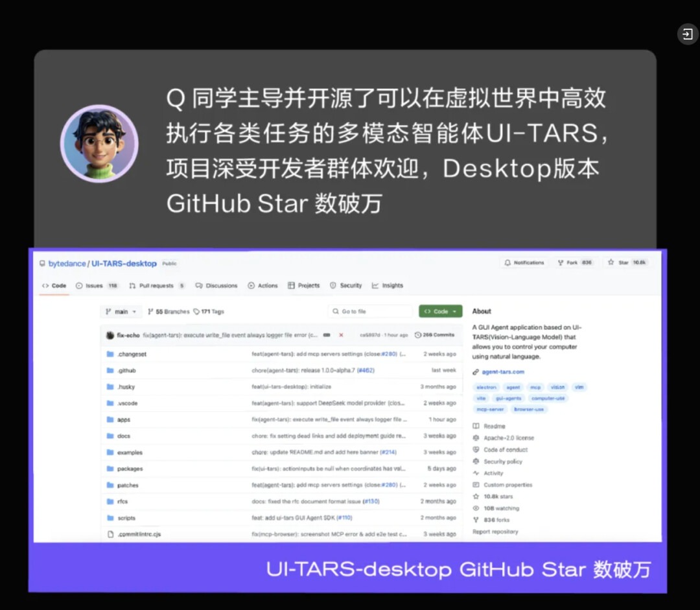Open the agent-tars.com website link
The width and height of the screenshot is (700, 610).
pos(503,372)
